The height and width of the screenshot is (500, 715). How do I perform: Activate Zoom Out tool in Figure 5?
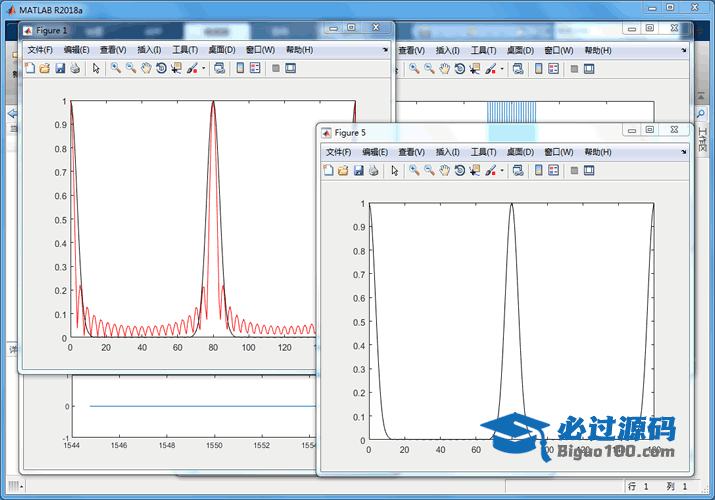pos(429,170)
